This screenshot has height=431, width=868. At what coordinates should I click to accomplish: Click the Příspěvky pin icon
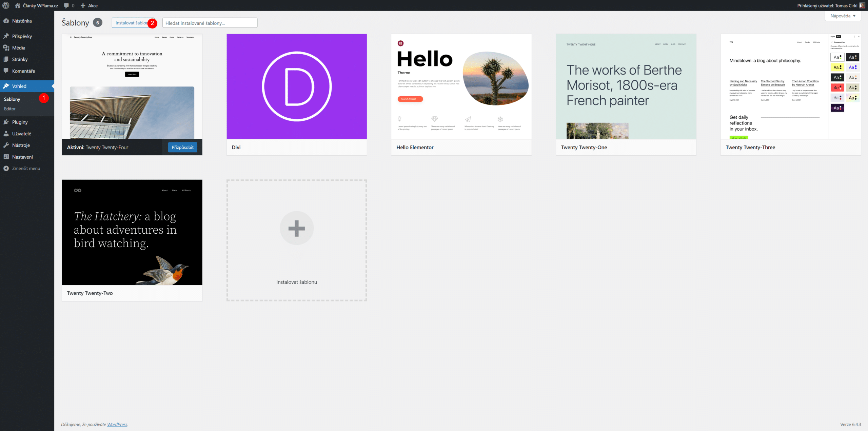[6, 36]
